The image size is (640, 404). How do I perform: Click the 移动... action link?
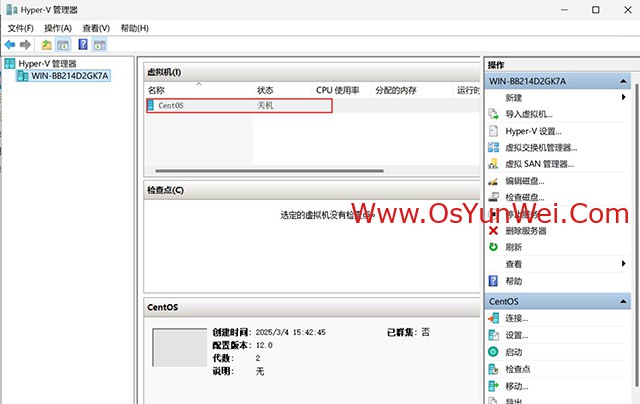(x=517, y=386)
